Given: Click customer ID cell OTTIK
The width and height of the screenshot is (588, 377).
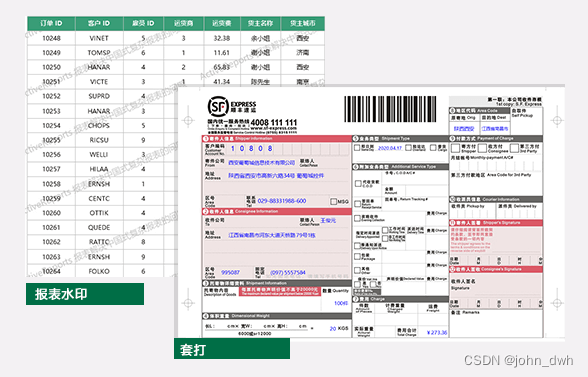Looking at the screenshot, I should [x=99, y=213].
